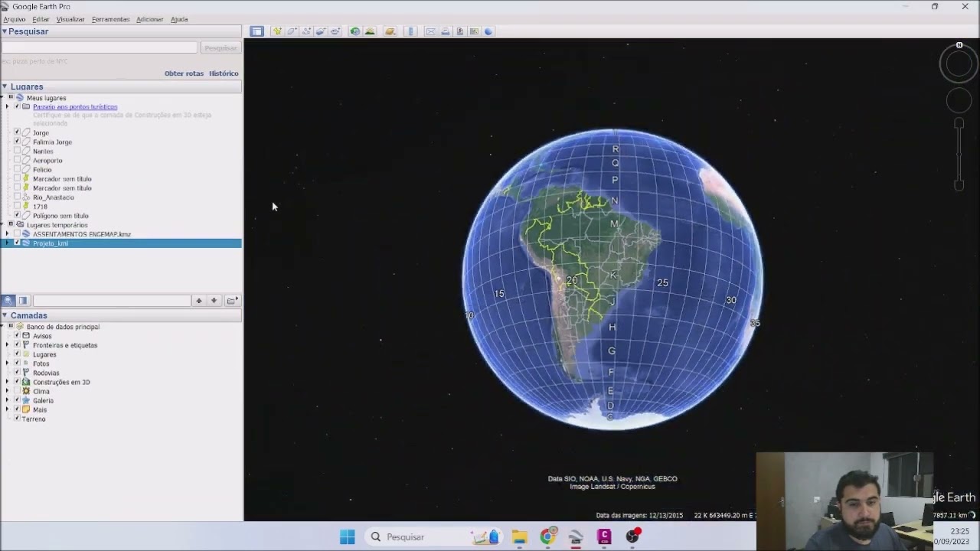Viewport: 980px width, 551px height.
Task: Show historical imagery with the clock icon
Action: pyautogui.click(x=354, y=31)
